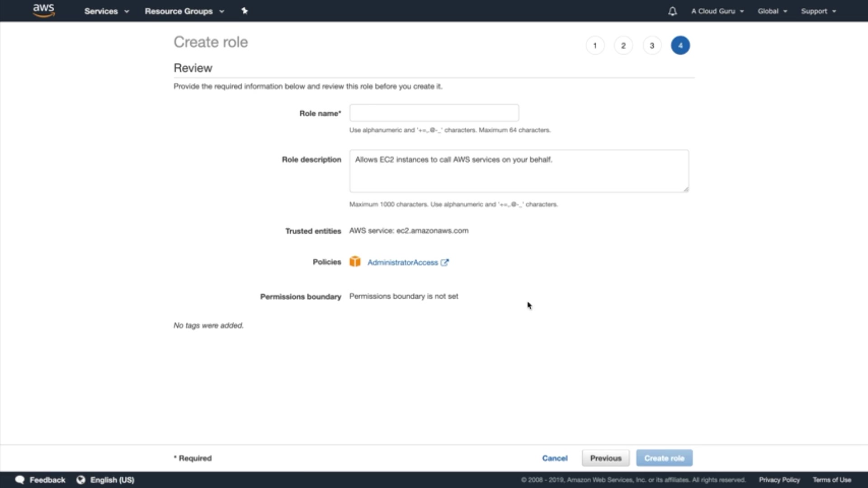This screenshot has height=488, width=868.
Task: Click the Feedback speech bubble icon
Action: pos(20,480)
